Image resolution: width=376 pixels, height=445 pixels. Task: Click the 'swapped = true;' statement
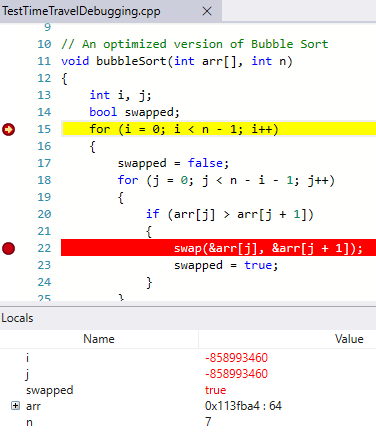(226, 265)
